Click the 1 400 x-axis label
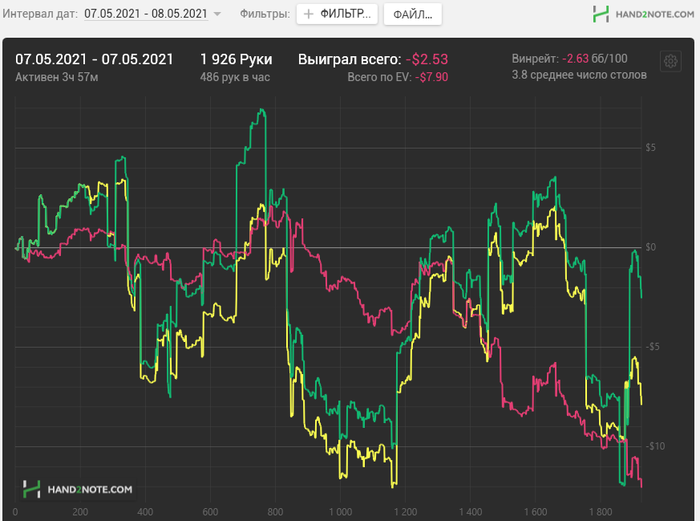The height and width of the screenshot is (521, 700). [x=470, y=512]
